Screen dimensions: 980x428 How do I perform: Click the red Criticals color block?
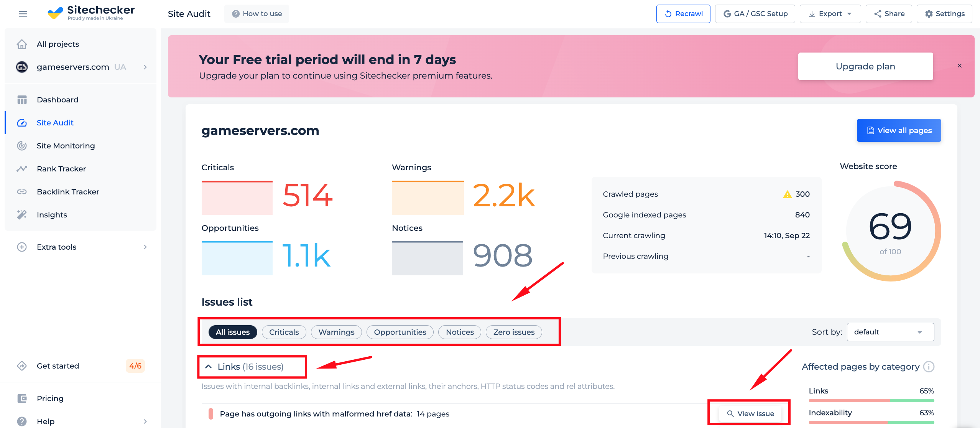[237, 198]
